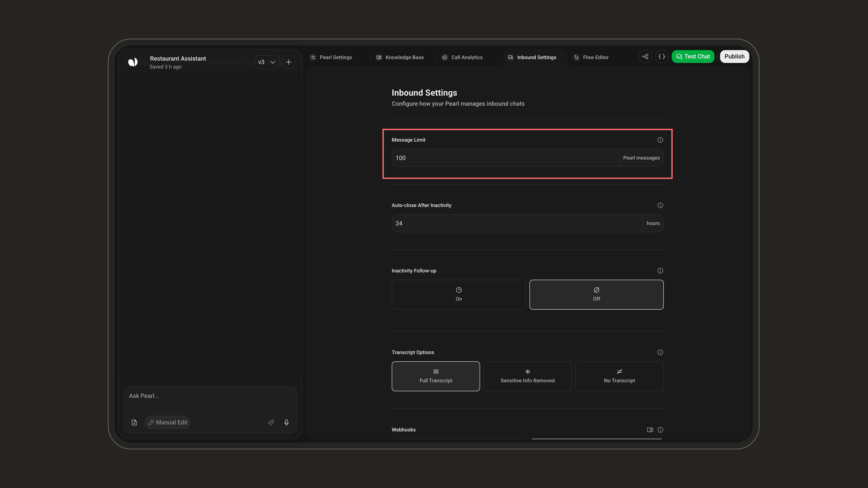
Task: Click the Restaurant Assistant title
Action: click(178, 59)
